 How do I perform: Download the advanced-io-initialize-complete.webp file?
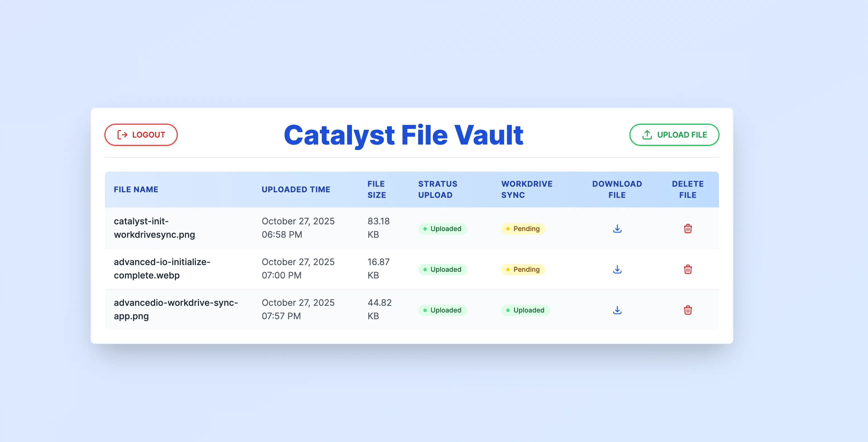coord(617,269)
